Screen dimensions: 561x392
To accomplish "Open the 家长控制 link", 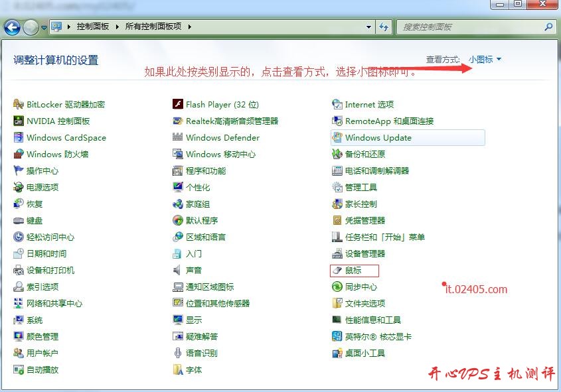I will tap(361, 204).
